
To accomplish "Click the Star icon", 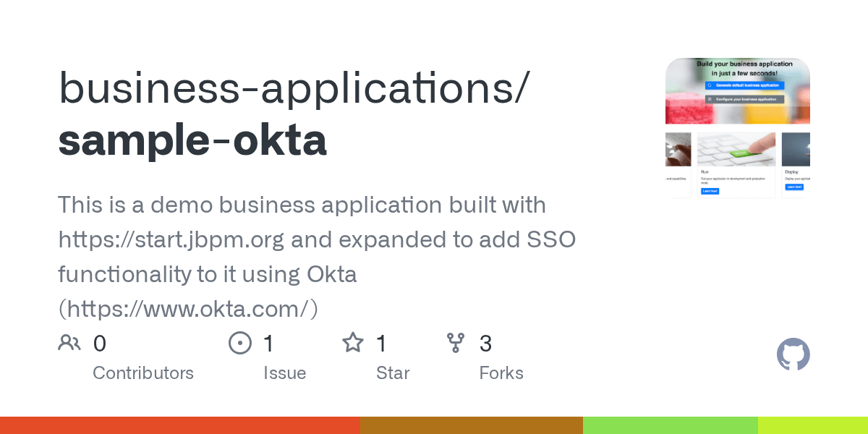I will [x=353, y=342].
